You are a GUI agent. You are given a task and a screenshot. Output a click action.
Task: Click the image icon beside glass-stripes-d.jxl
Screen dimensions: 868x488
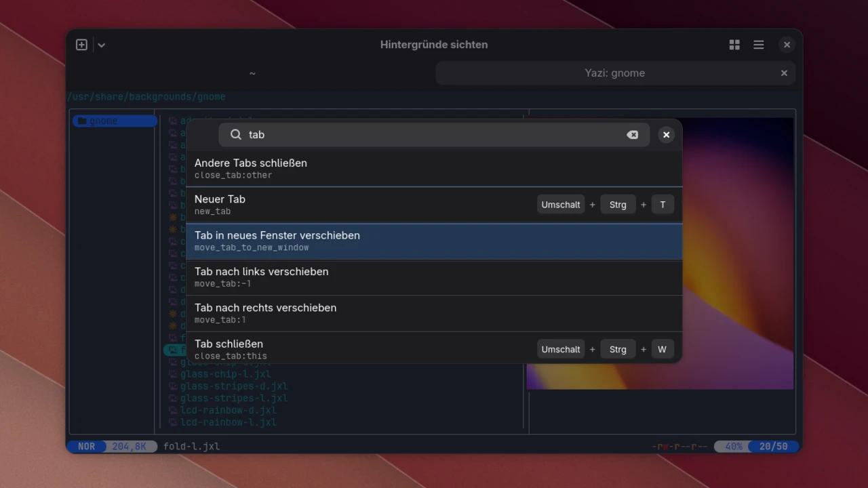[x=173, y=386]
